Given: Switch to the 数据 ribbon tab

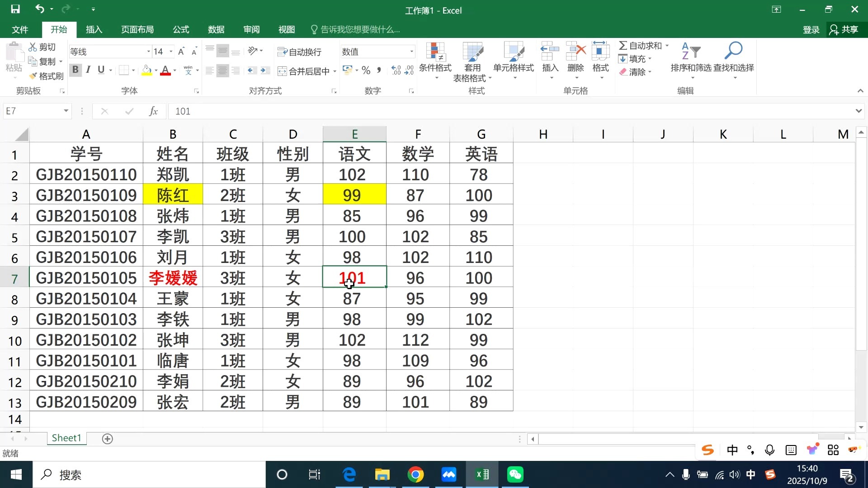Looking at the screenshot, I should (216, 29).
